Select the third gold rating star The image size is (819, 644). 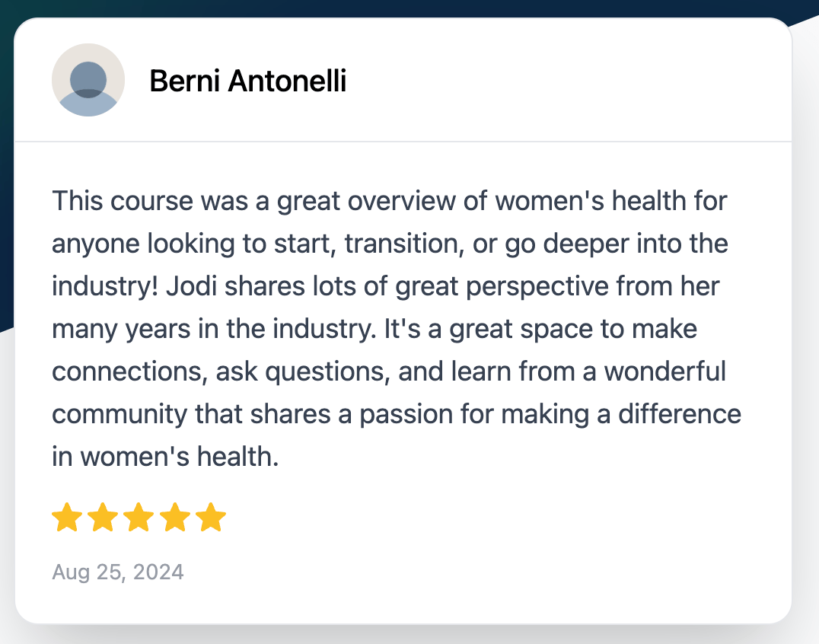[139, 517]
